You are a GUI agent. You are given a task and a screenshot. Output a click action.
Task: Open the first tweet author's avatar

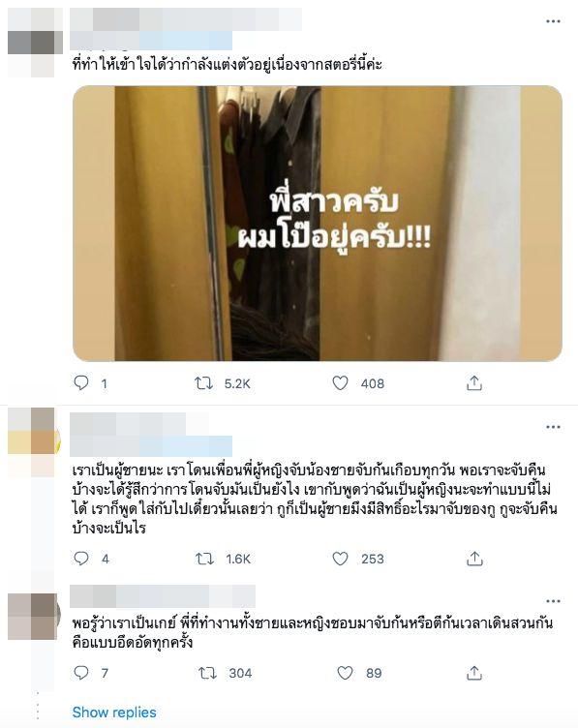click(x=35, y=43)
